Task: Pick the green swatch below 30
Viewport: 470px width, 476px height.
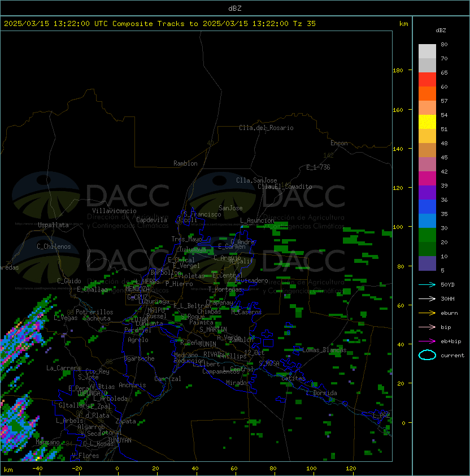Action: coord(427,235)
